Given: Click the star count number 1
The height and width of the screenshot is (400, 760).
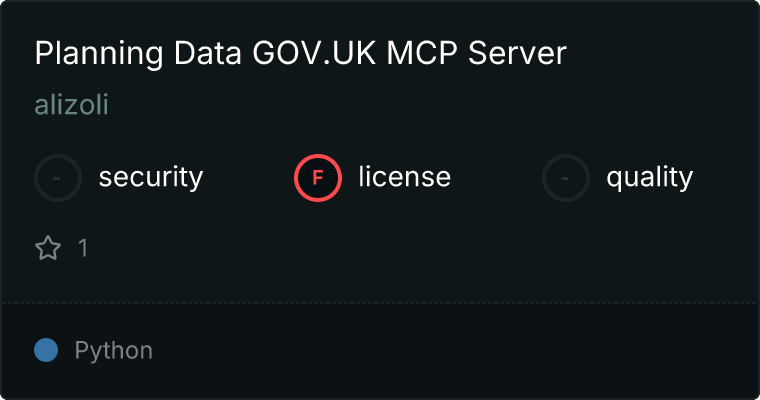Looking at the screenshot, I should pyautogui.click(x=83, y=248).
